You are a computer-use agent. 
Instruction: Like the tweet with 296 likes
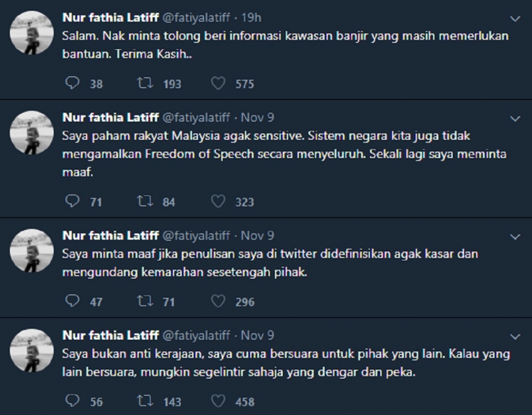pyautogui.click(x=218, y=301)
